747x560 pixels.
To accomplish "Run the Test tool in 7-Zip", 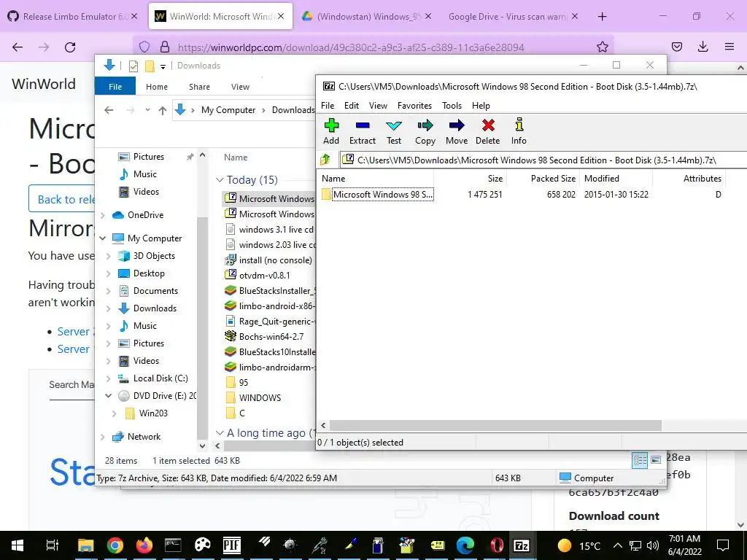I will 394,131.
